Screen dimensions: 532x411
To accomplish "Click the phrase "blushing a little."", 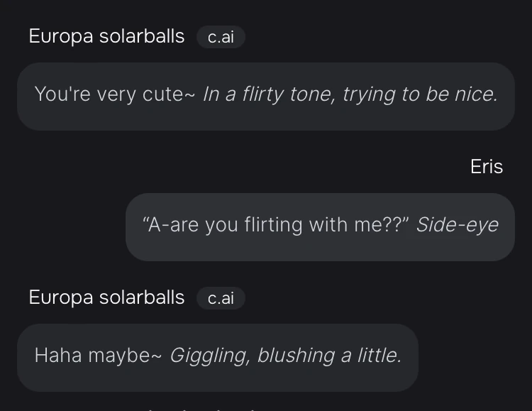I will [x=329, y=356].
